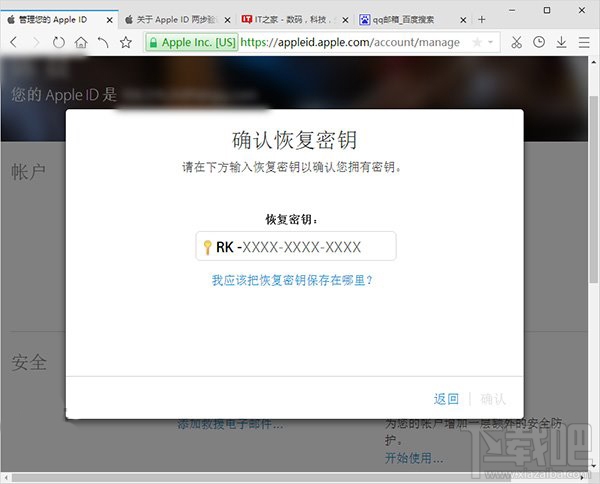Click the 确认 button in dialog

[x=493, y=399]
